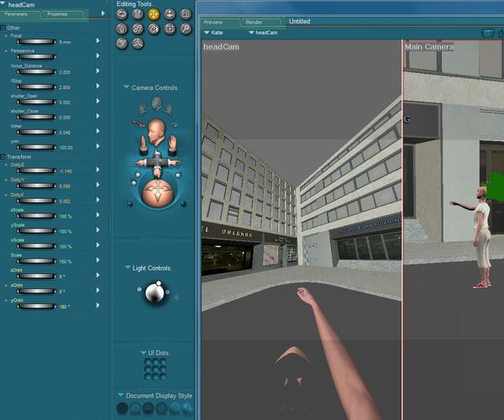Click the Focal parameter dial
The width and height of the screenshot is (504, 420).
pos(36,42)
